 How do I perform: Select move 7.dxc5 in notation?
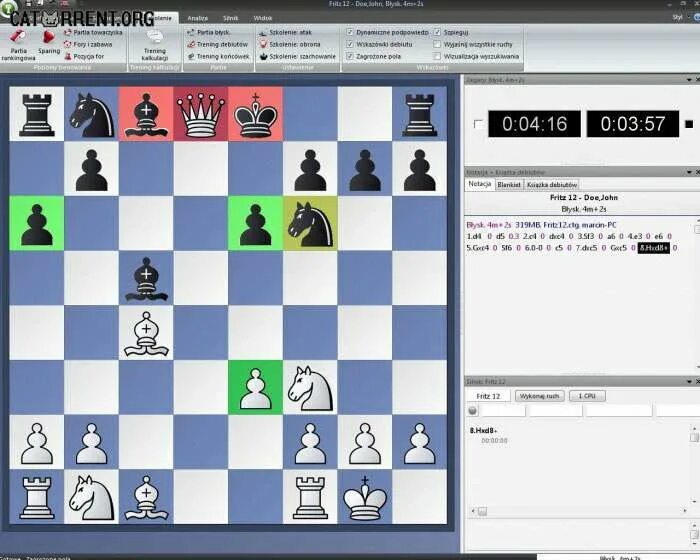(x=586, y=248)
